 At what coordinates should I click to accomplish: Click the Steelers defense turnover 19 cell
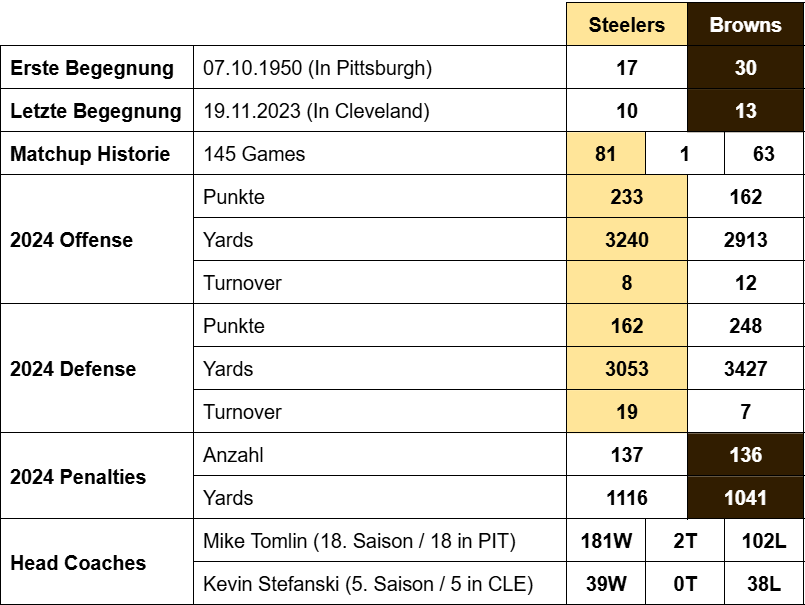[627, 412]
